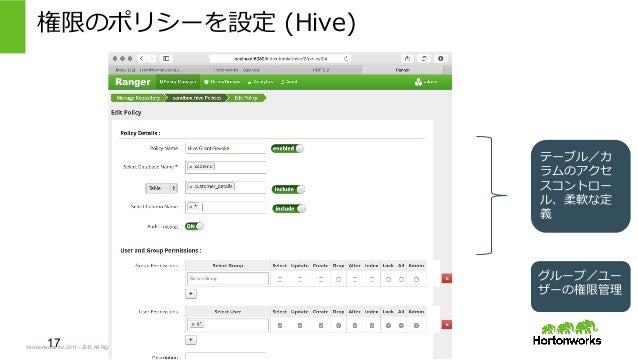
Task: Open the Select User dropdown field
Action: tap(227, 325)
